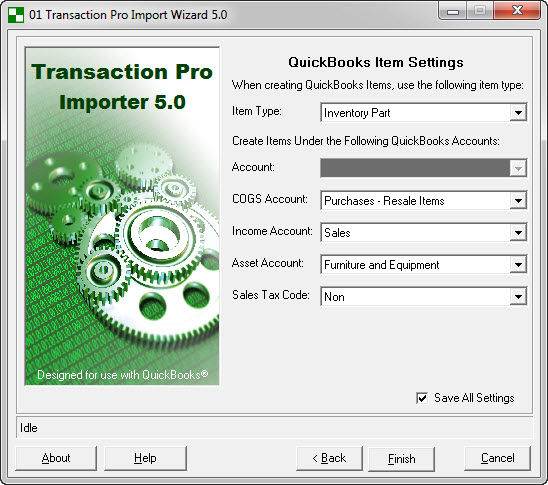Click the 'Asset Account:' label
Image resolution: width=548 pixels, height=485 pixels.
tap(268, 263)
